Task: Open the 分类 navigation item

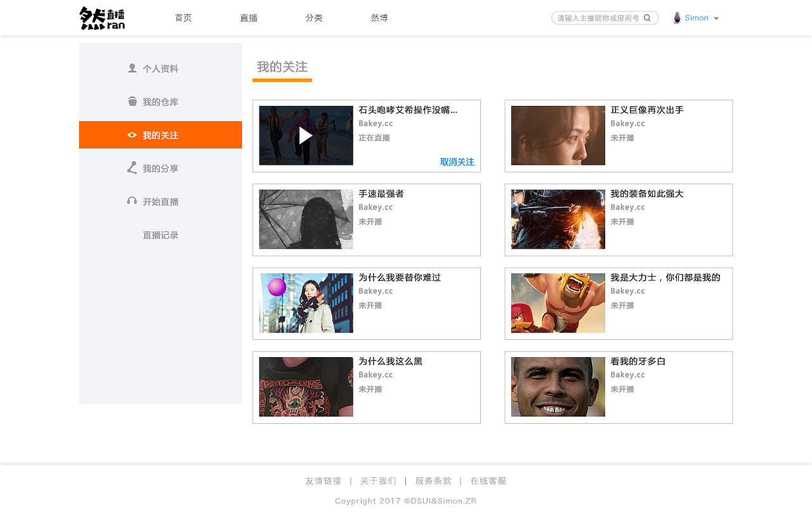Action: [x=314, y=18]
